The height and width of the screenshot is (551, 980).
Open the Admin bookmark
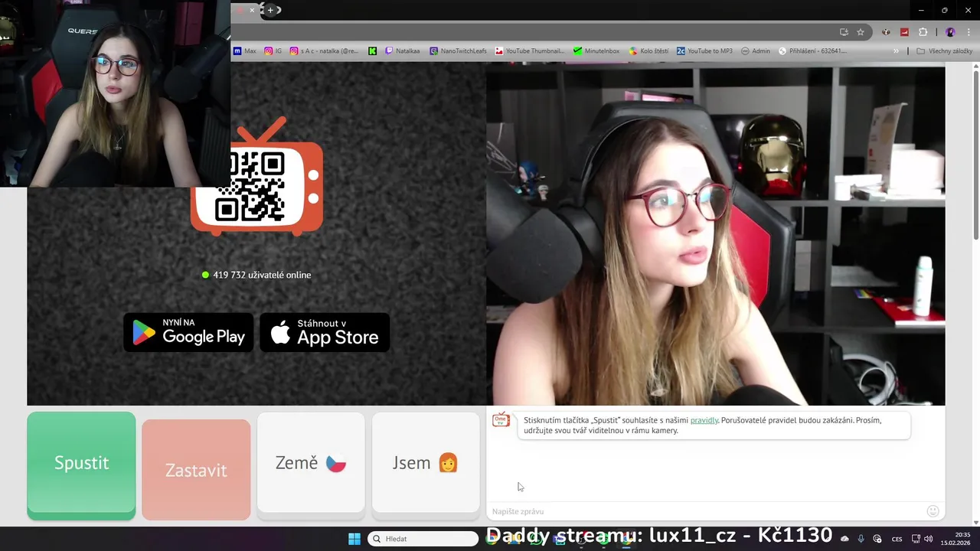coord(756,51)
